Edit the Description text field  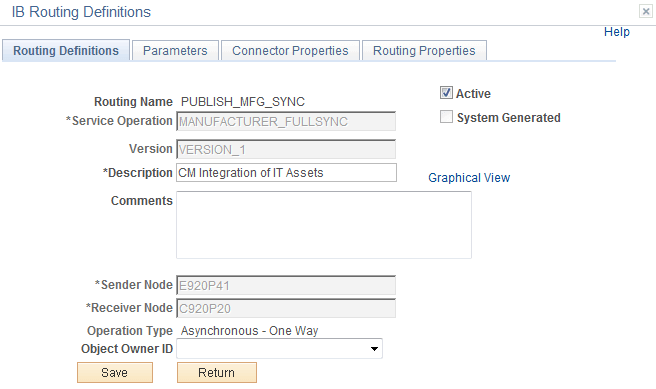tap(287, 172)
